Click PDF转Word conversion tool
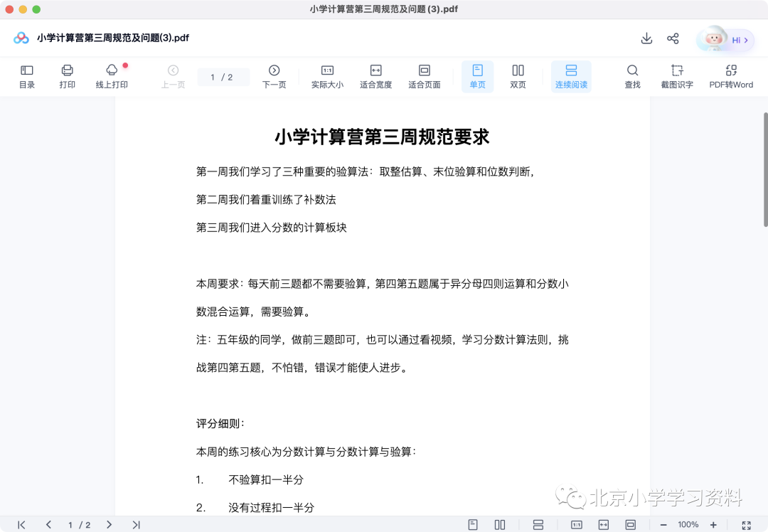 click(731, 77)
